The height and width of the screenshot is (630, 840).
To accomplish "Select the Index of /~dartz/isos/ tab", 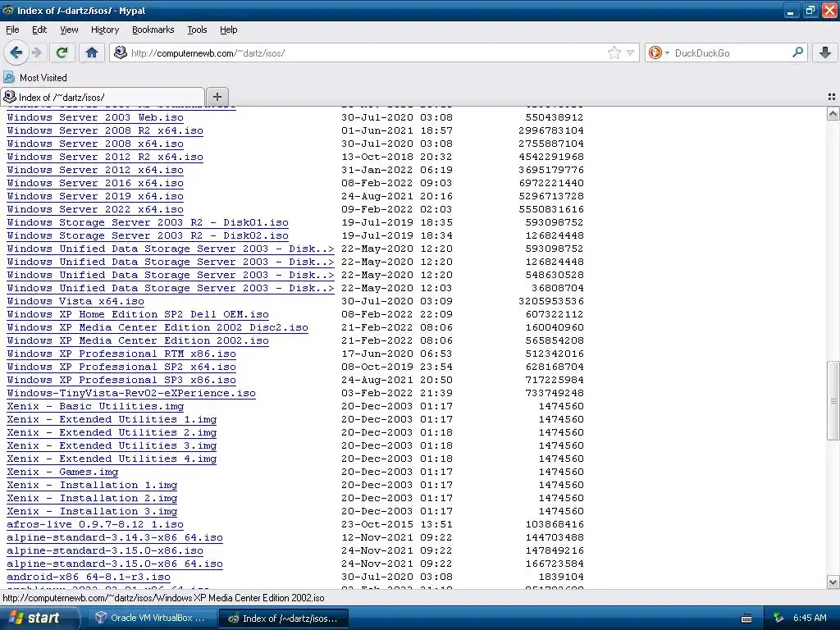I will click(x=102, y=97).
